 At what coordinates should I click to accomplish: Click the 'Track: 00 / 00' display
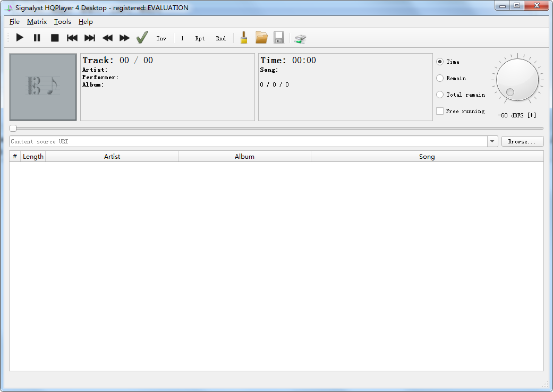click(x=117, y=60)
